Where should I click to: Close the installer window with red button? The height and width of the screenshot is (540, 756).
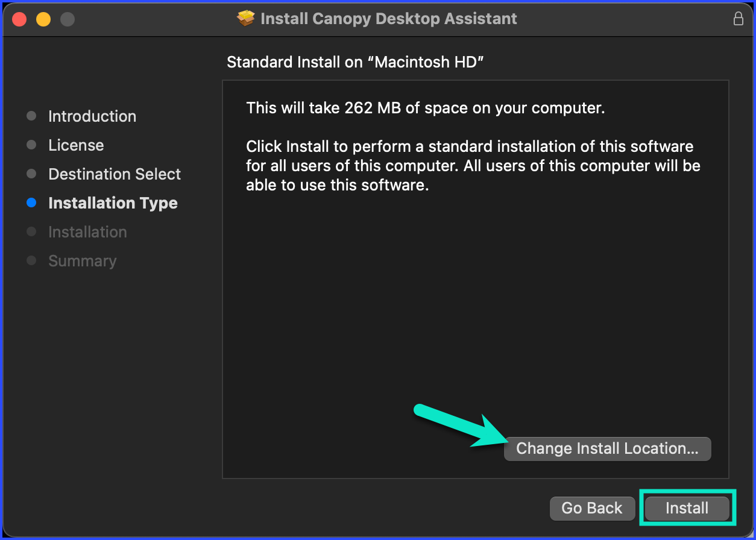[20, 19]
